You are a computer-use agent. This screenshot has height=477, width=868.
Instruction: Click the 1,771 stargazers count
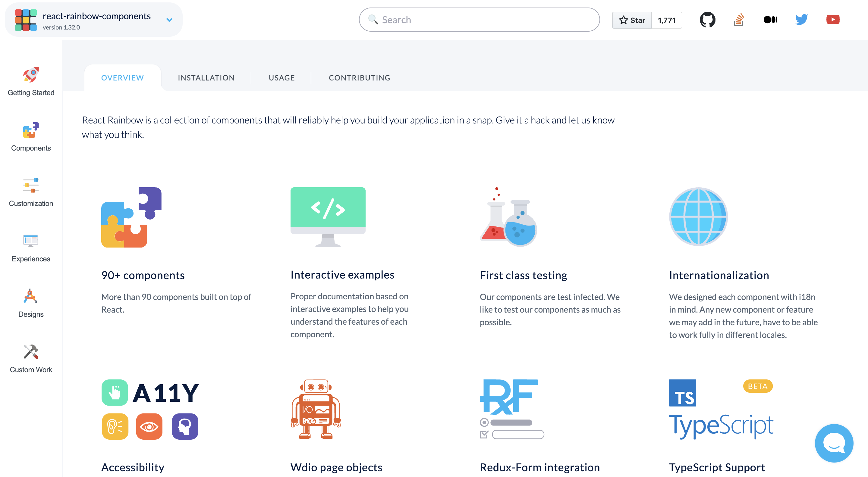[666, 20]
